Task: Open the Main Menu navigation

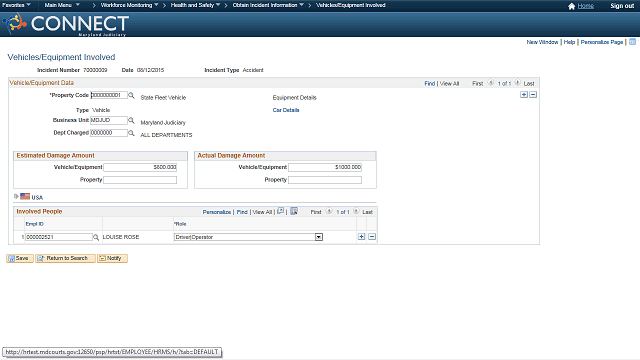Action: pos(62,5)
